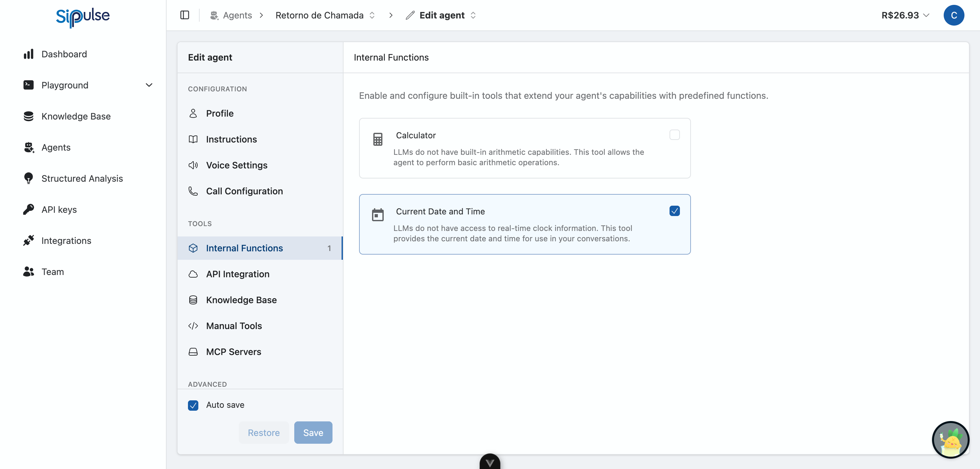980x469 pixels.
Task: Switch to the Voice Settings configuration tab
Action: pyautogui.click(x=236, y=165)
